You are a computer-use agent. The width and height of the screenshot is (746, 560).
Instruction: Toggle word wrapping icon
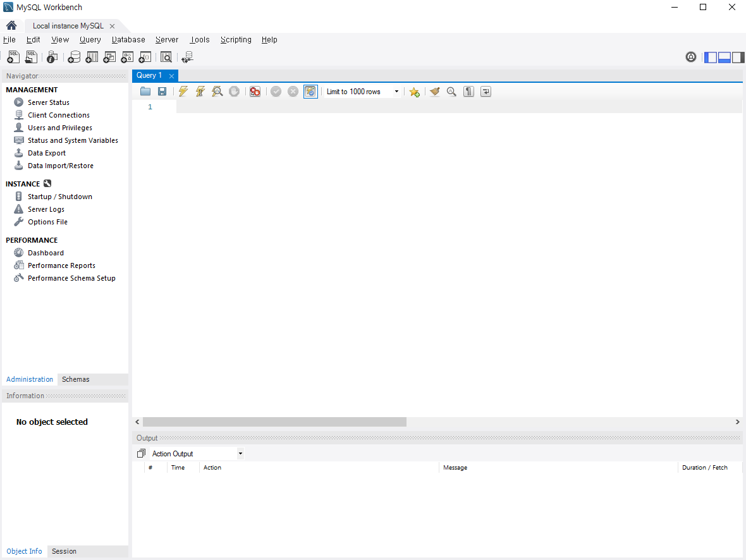tap(486, 92)
